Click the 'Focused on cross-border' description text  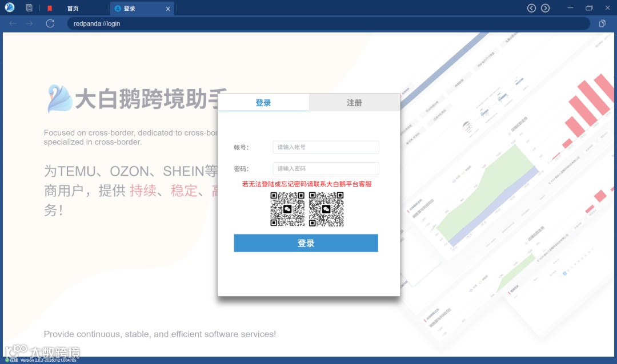pos(131,137)
